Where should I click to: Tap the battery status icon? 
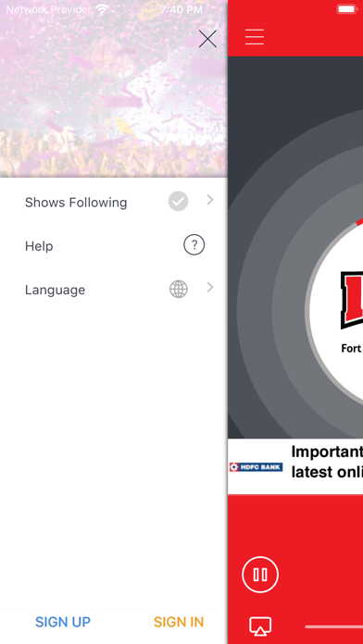[347, 9]
